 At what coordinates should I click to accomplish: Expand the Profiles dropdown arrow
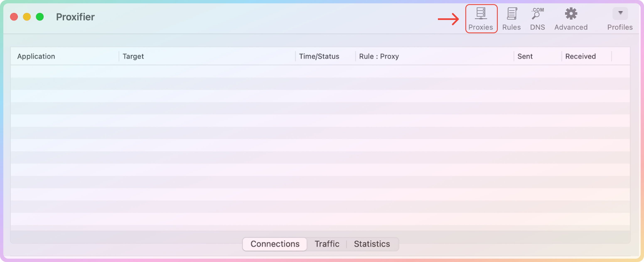(x=620, y=13)
